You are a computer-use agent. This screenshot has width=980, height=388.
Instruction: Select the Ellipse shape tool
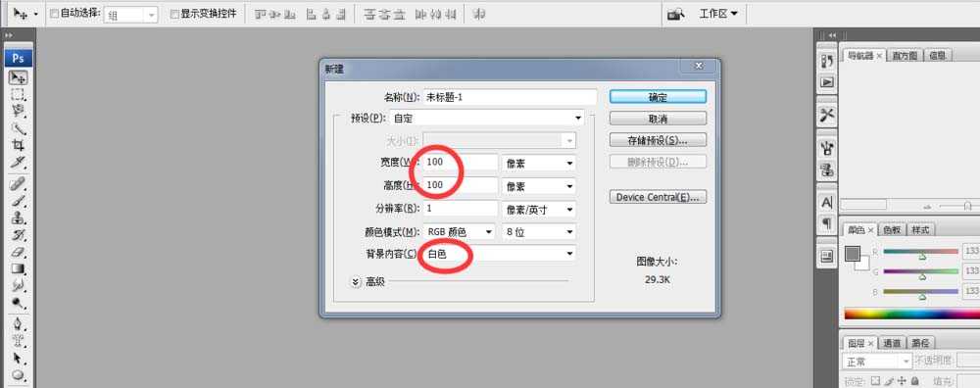18,375
